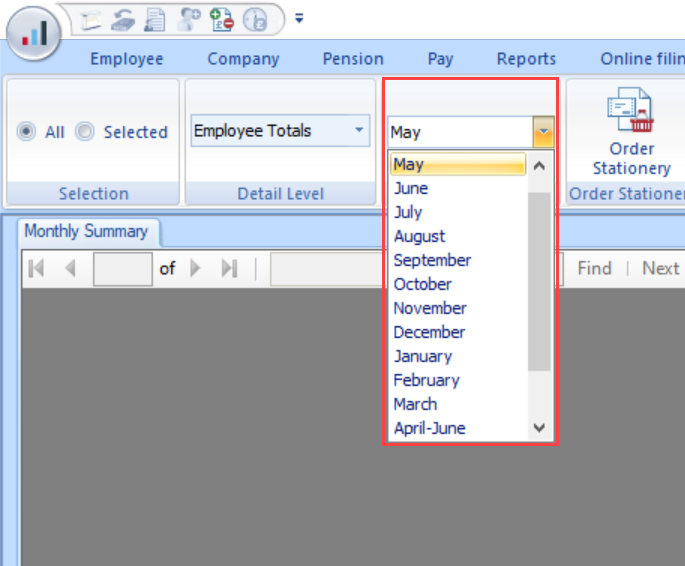Click the clock with pound icon

(255, 20)
